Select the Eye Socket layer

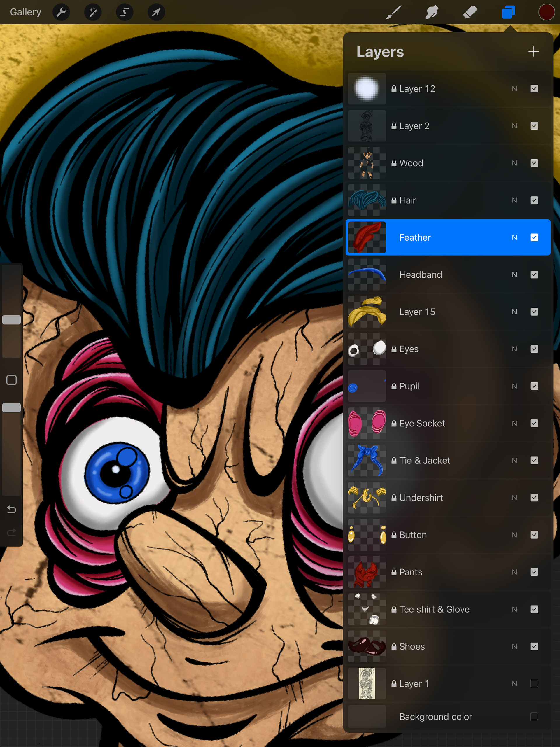(422, 423)
